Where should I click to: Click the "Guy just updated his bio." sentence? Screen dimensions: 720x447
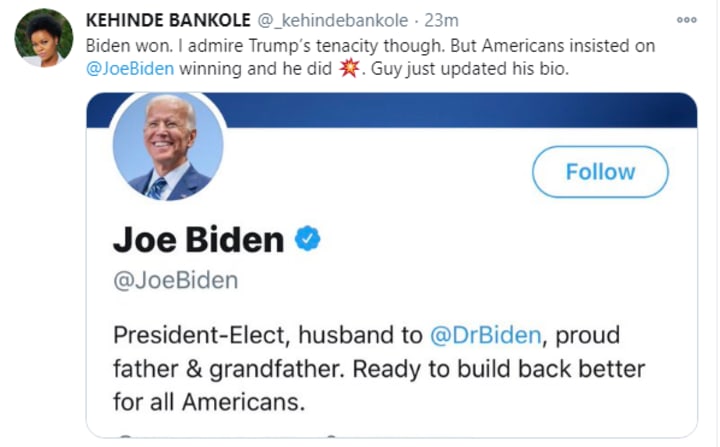click(x=470, y=69)
